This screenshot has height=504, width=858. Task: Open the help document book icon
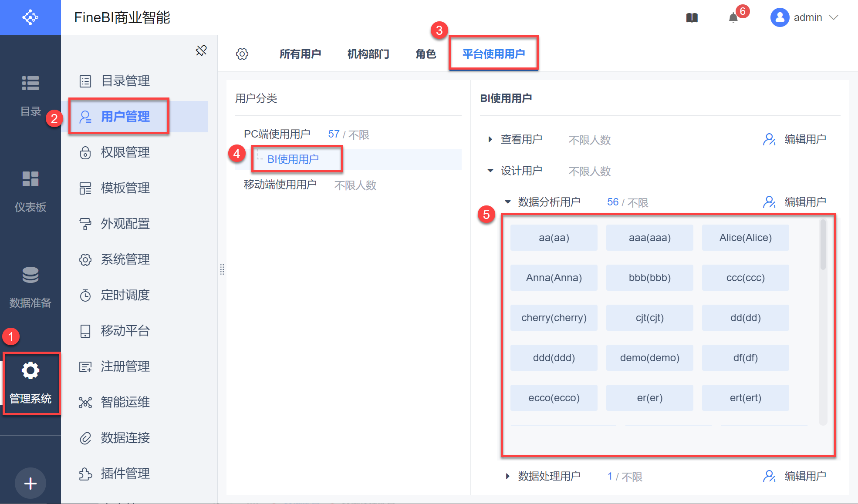click(692, 18)
